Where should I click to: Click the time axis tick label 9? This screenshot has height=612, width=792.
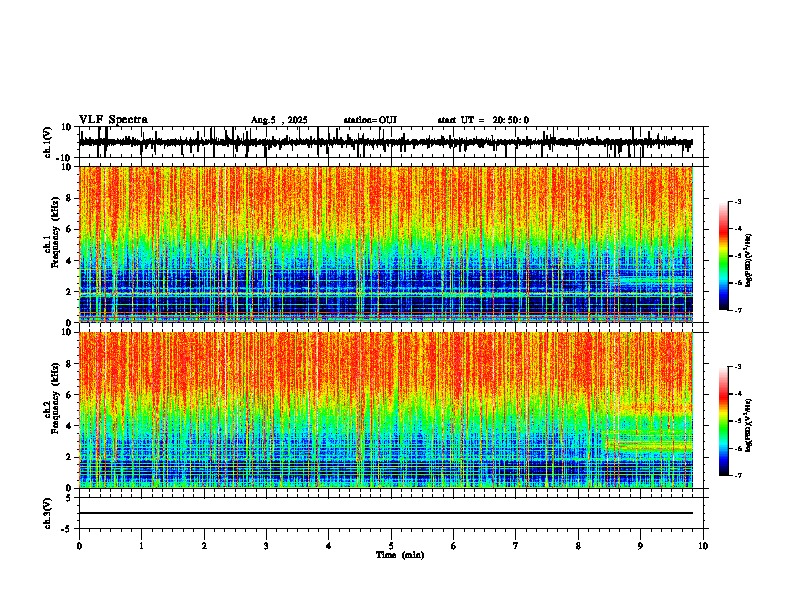640,546
